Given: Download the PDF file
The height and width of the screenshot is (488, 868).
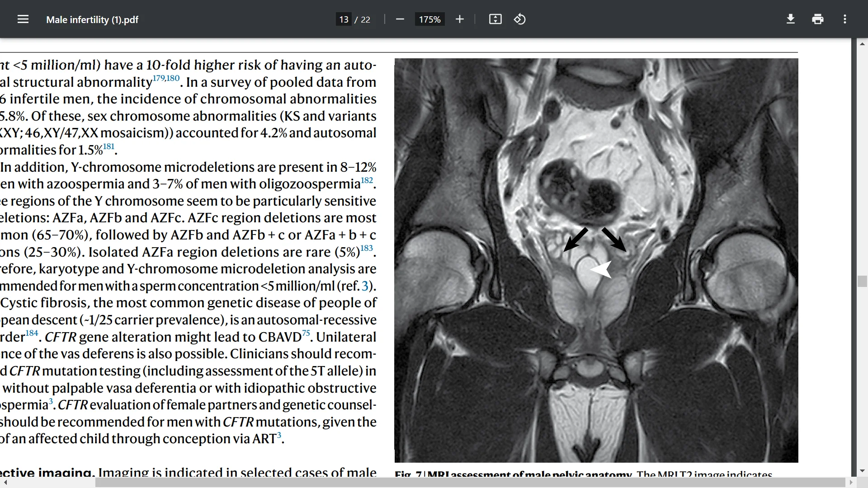Looking at the screenshot, I should (x=791, y=19).
